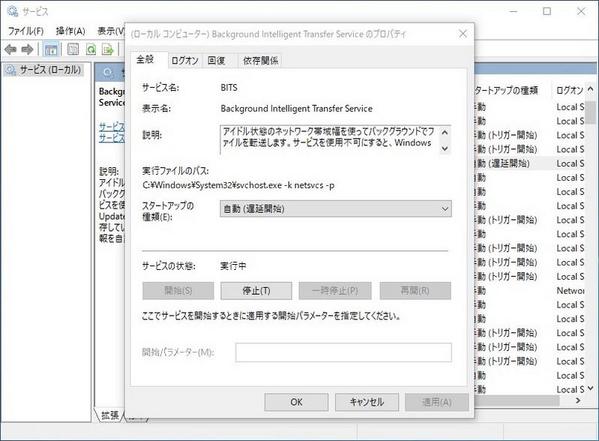
Task: Open the 依存関係 tab
Action: coord(261,61)
